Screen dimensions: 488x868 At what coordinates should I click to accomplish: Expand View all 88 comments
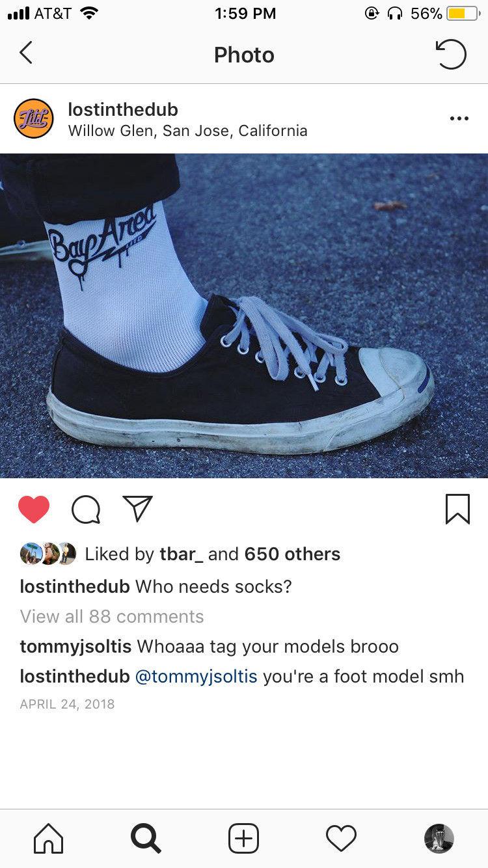tap(112, 616)
